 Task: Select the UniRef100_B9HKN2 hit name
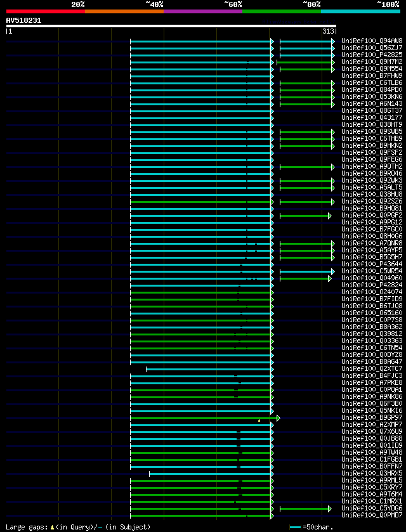[372, 146]
